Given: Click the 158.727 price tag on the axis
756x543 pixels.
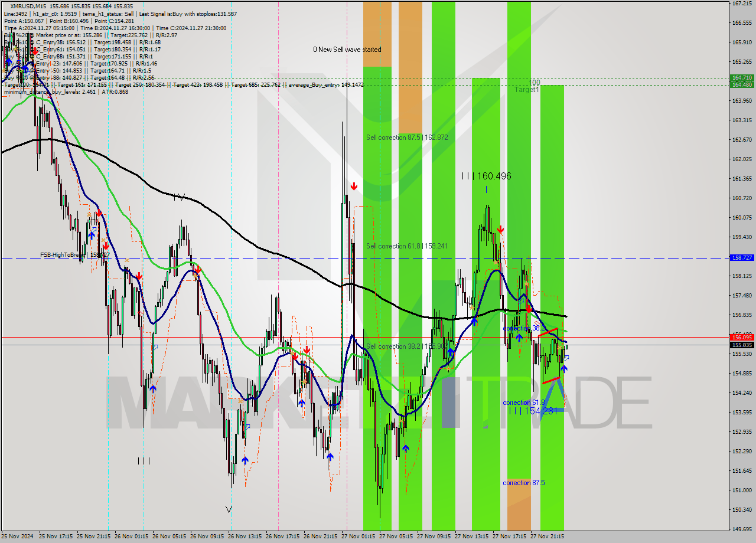Looking at the screenshot, I should pyautogui.click(x=742, y=258).
